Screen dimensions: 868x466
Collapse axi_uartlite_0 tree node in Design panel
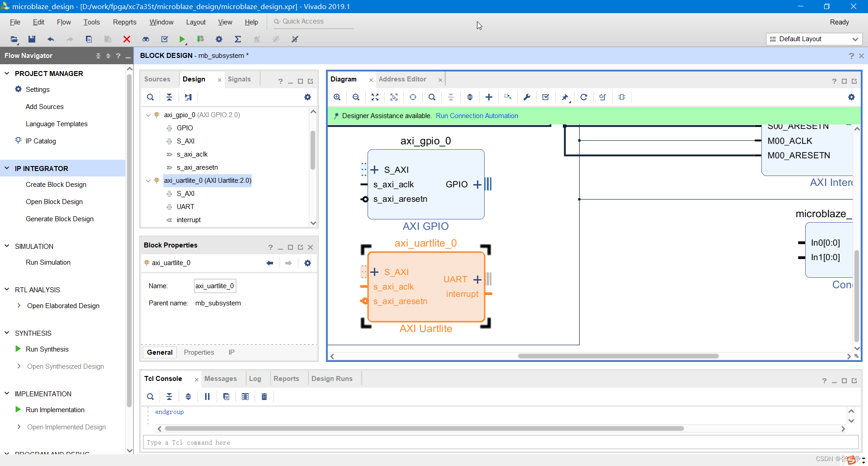pyautogui.click(x=148, y=181)
